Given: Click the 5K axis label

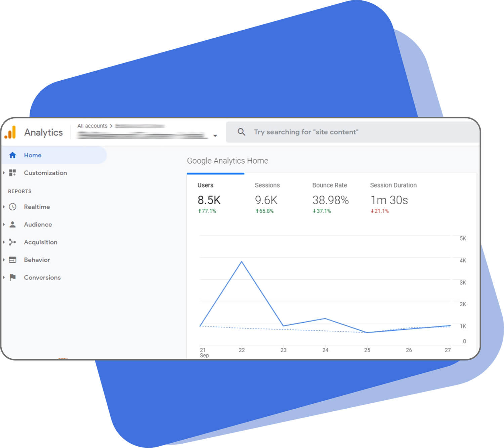Looking at the screenshot, I should point(463,239).
